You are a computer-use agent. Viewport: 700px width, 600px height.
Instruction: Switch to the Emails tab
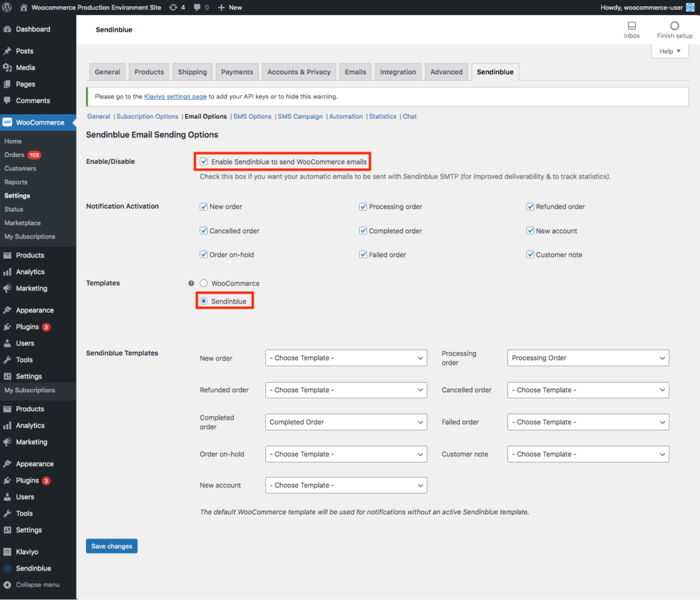coord(355,72)
